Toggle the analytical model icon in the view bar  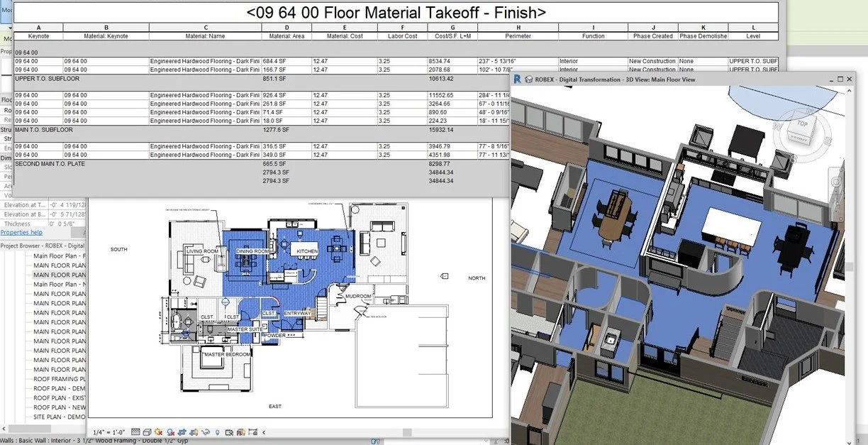[x=240, y=432]
